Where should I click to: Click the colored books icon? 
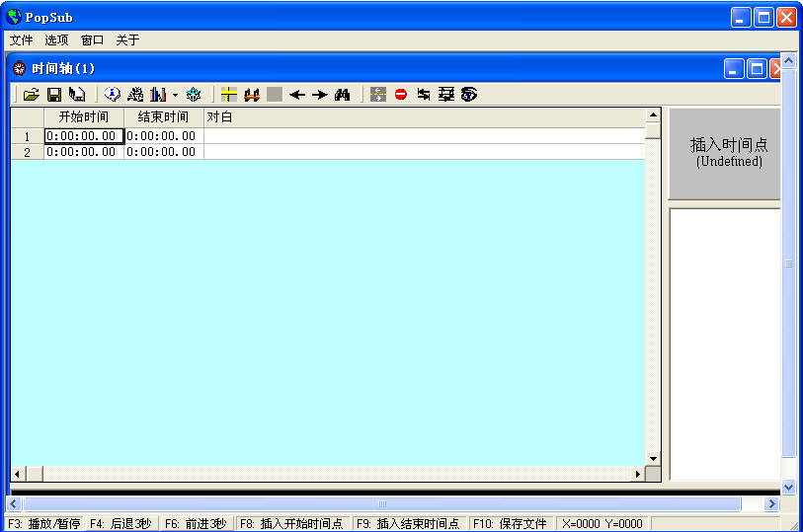[158, 95]
